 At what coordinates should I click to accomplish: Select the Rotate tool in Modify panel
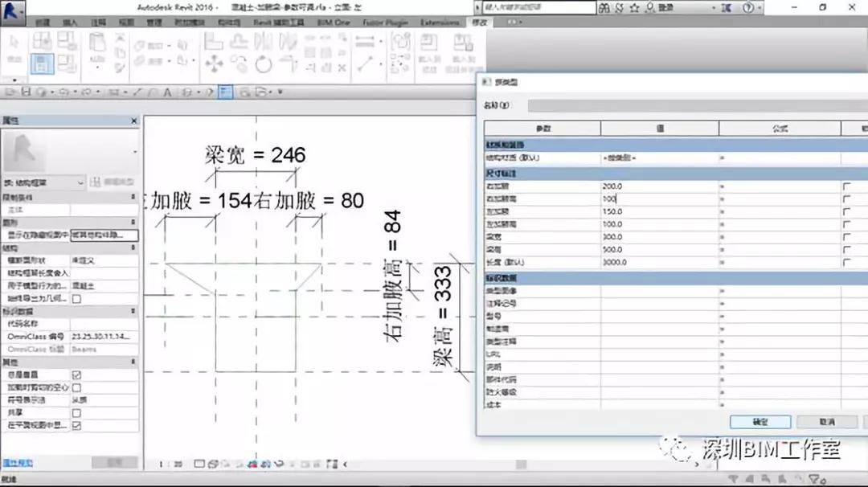[264, 65]
